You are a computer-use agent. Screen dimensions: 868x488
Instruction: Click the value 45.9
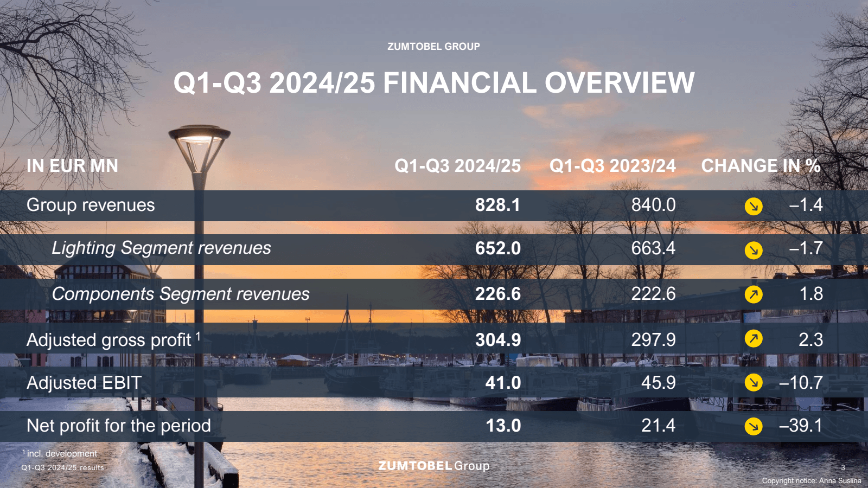[x=659, y=383]
